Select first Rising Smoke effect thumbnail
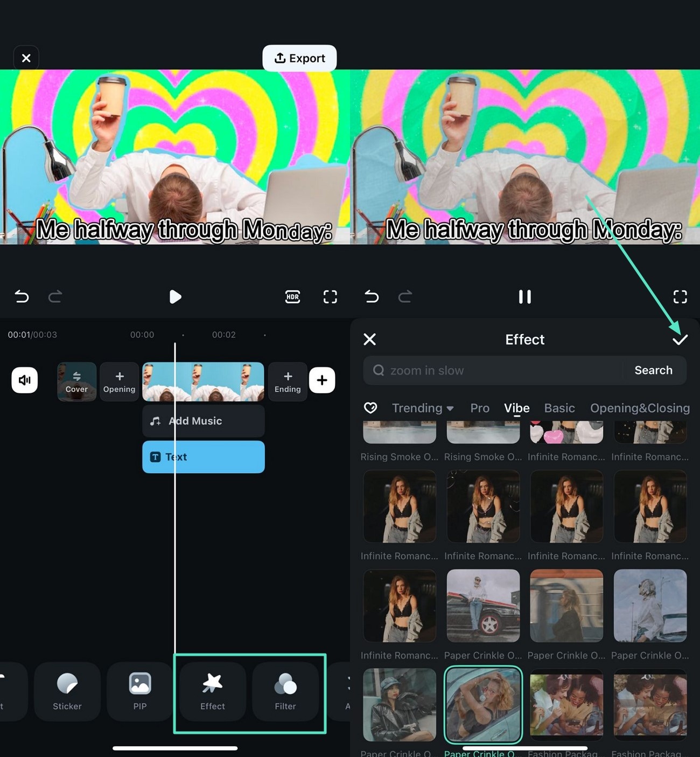700x757 pixels. click(x=400, y=432)
